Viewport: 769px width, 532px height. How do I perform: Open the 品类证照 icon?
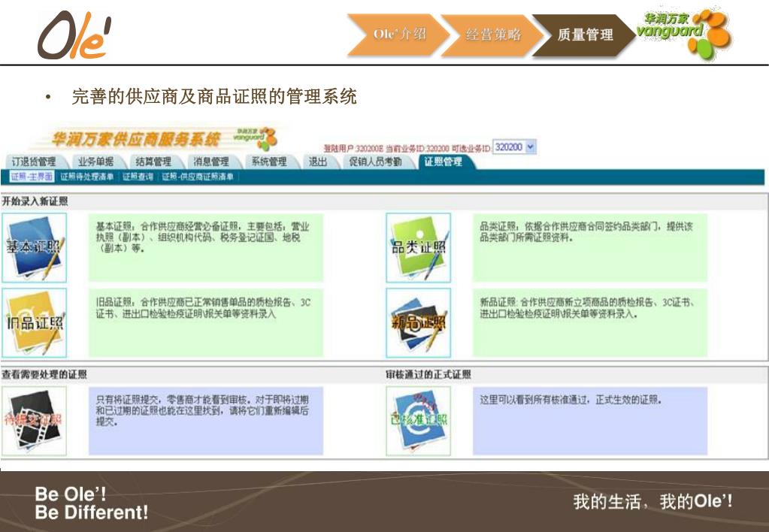pyautogui.click(x=419, y=248)
